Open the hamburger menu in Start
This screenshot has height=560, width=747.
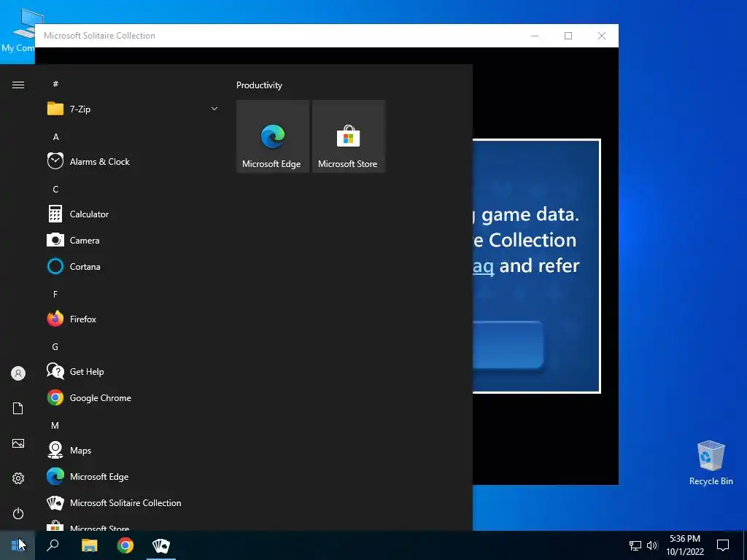tap(18, 85)
